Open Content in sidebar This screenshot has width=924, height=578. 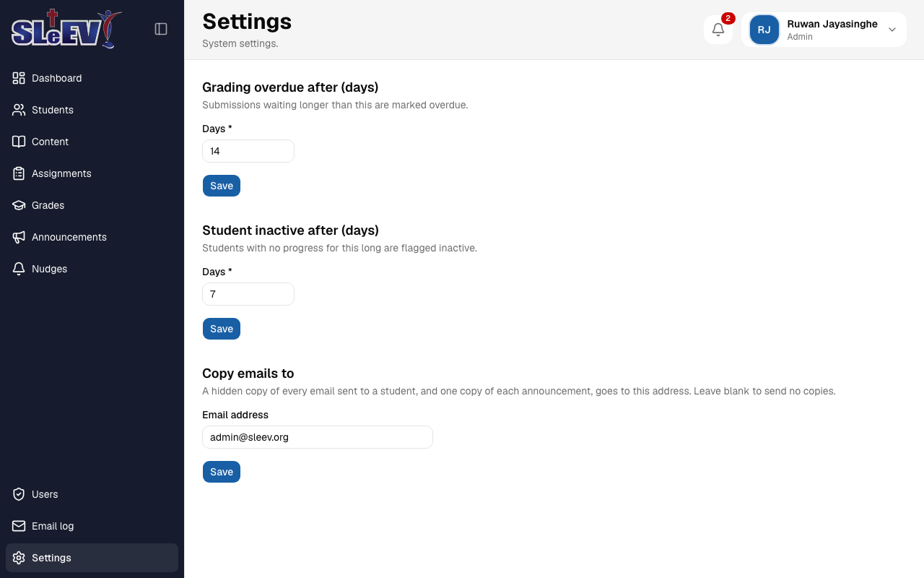pyautogui.click(x=92, y=142)
